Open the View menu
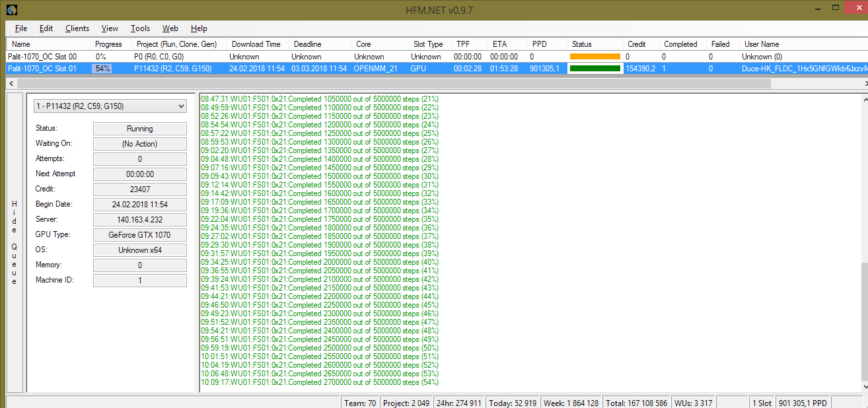 (x=110, y=28)
